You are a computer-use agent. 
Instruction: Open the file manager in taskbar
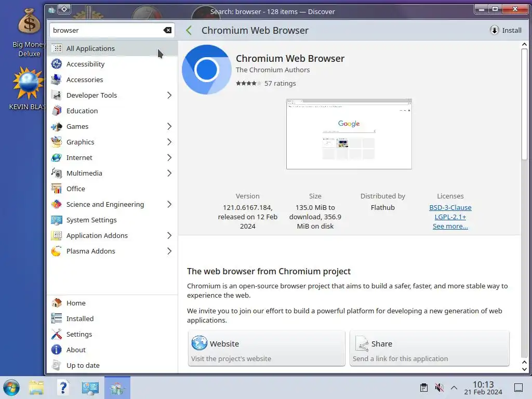[36, 388]
